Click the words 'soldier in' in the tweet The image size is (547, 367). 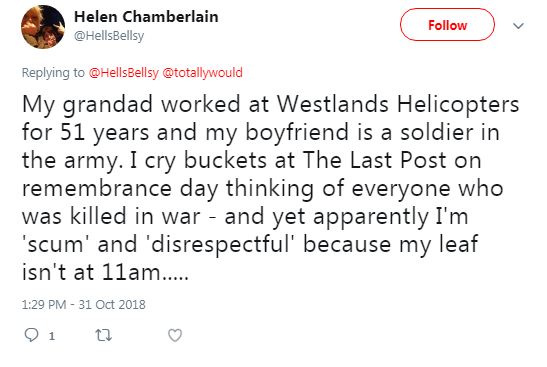coord(450,132)
